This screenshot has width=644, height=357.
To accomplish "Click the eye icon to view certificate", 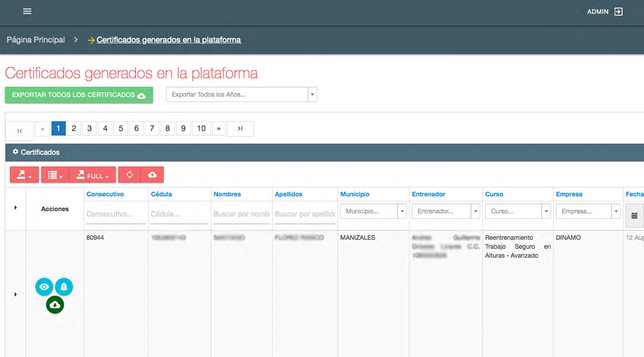I will (x=44, y=287).
